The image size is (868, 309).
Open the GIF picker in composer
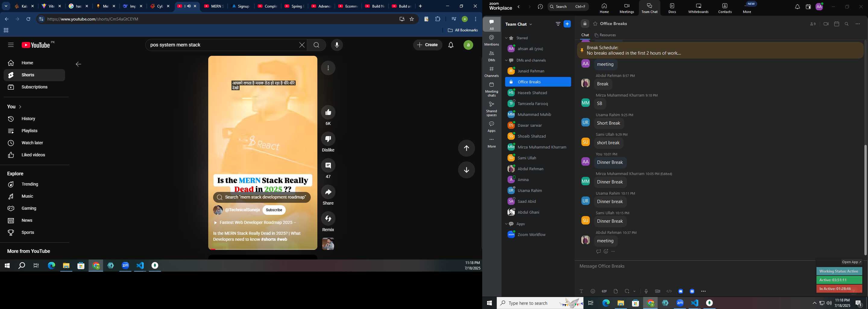(x=604, y=291)
